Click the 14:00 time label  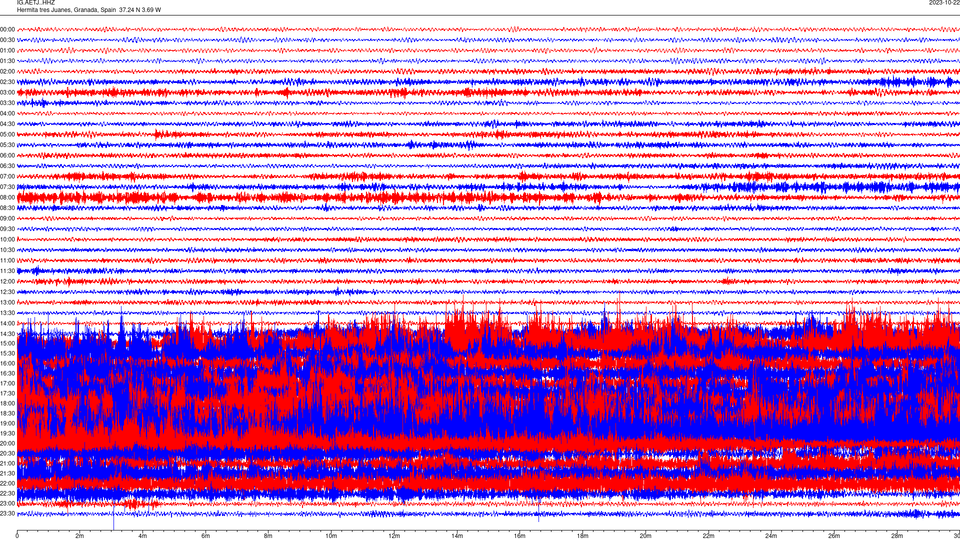(x=8, y=323)
